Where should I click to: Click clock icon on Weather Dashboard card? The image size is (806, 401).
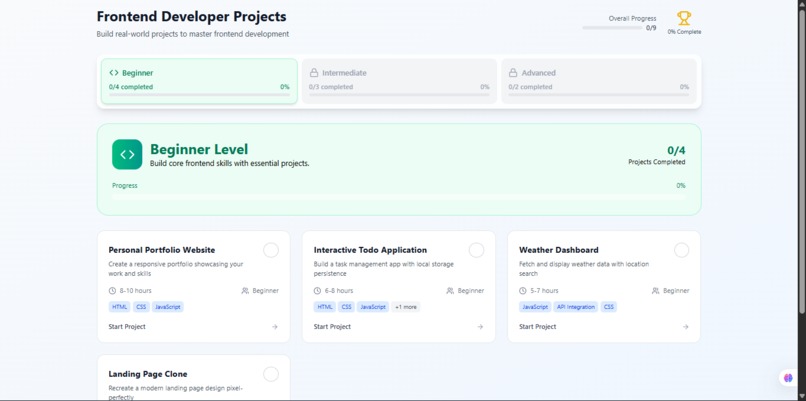point(523,291)
